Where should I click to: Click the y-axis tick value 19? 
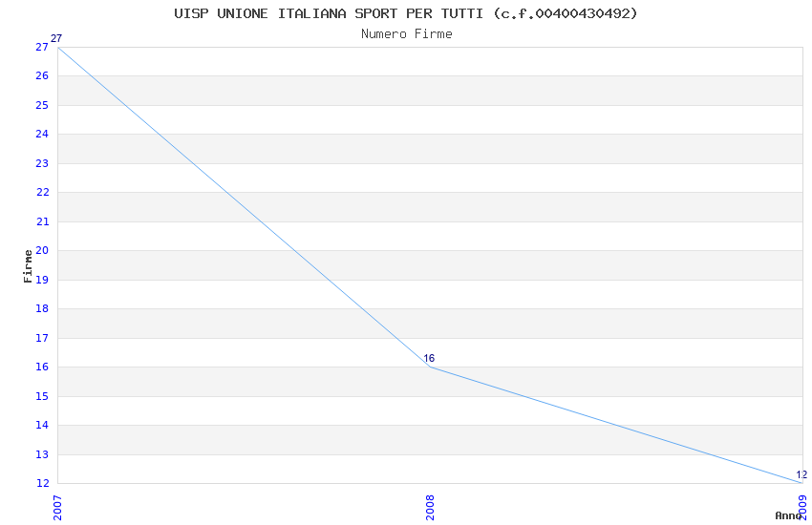pyautogui.click(x=42, y=280)
